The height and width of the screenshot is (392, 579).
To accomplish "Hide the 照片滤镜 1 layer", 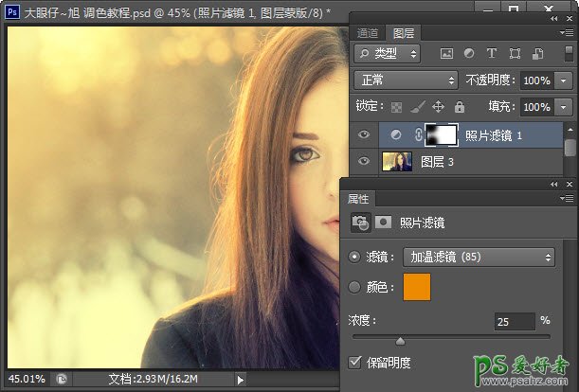I will 364,135.
